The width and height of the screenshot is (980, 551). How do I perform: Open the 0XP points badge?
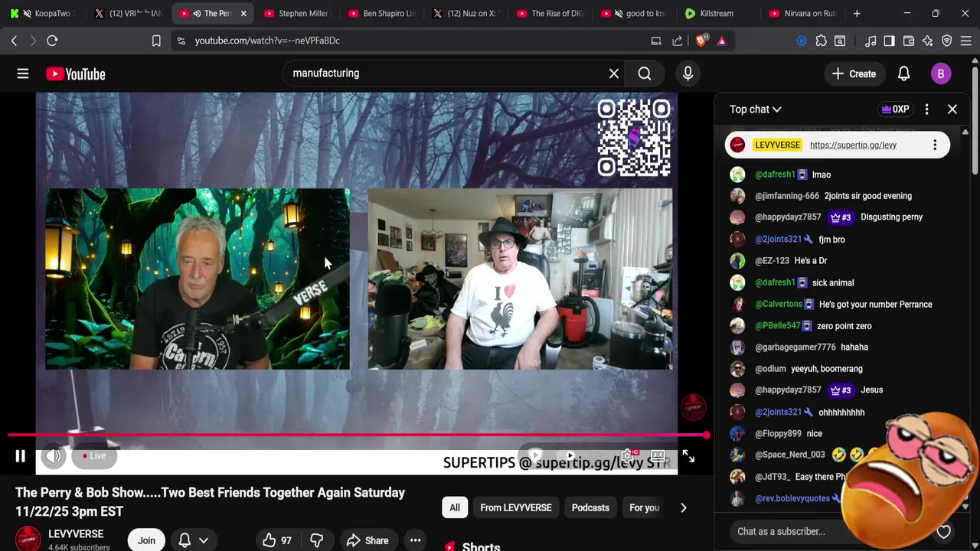pyautogui.click(x=895, y=109)
